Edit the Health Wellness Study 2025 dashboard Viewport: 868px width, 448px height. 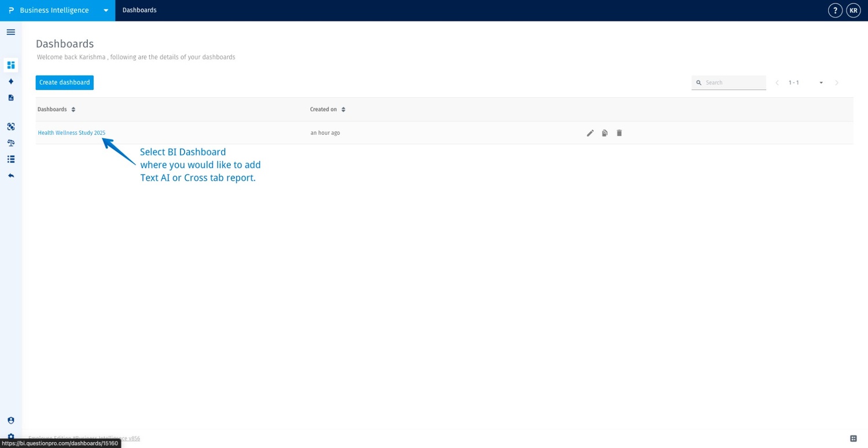(x=590, y=133)
